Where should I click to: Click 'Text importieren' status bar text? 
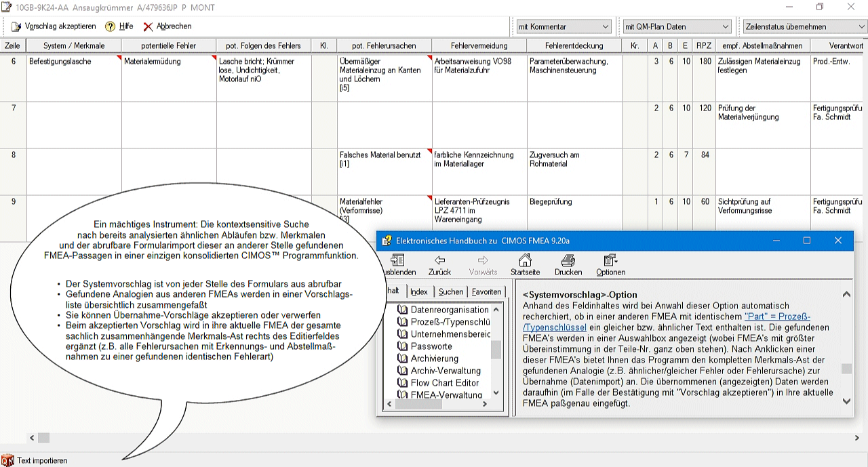[x=42, y=460]
